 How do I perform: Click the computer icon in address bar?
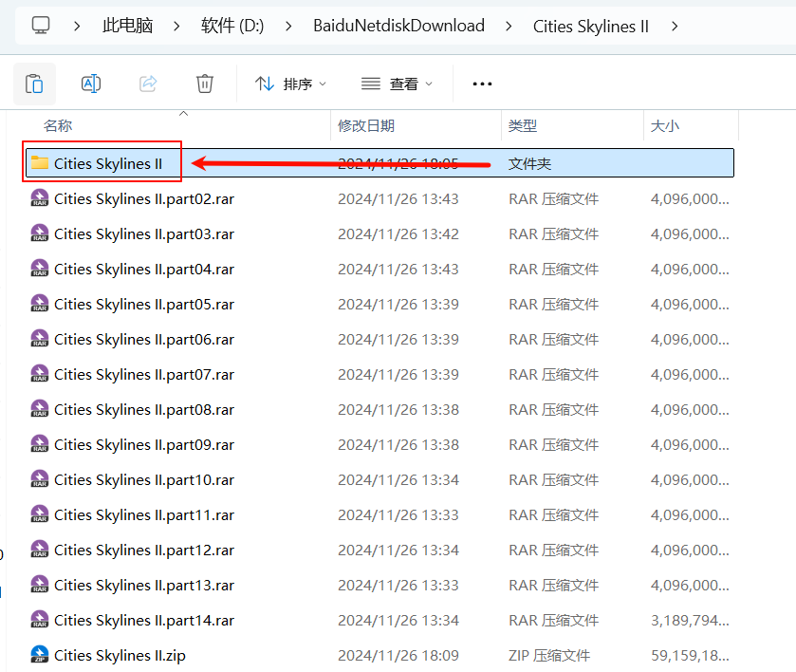click(41, 26)
